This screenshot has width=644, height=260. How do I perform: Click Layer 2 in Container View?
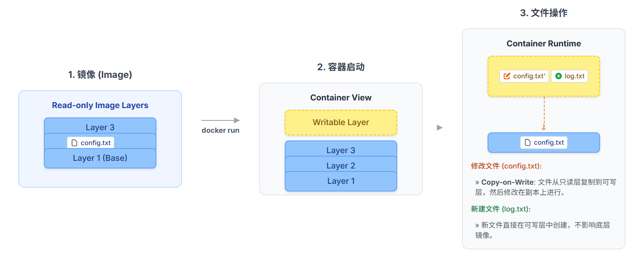341,166
